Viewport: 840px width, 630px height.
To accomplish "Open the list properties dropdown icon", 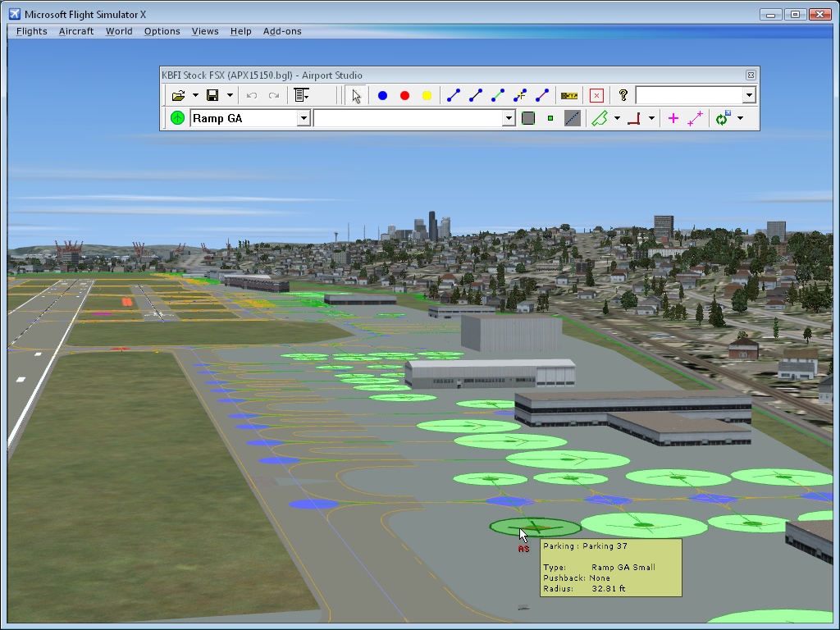I will point(302,95).
